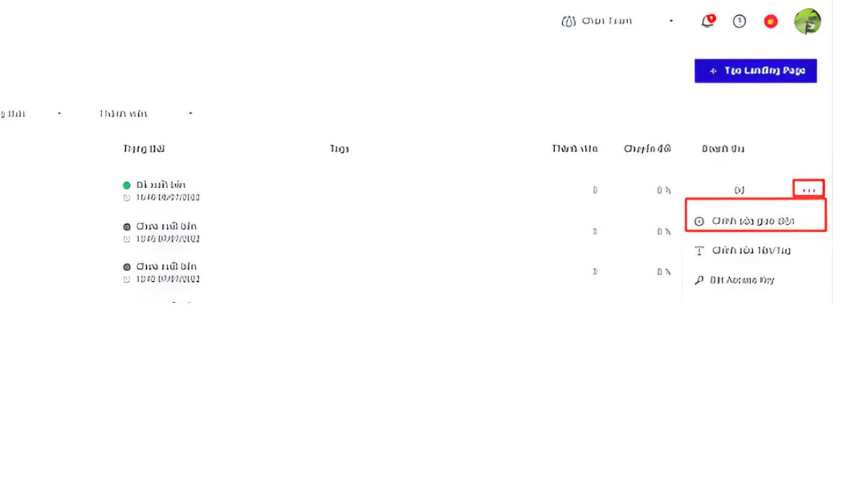Click the key icon in the dropdown menu
Viewport: 868px width, 488px height.
click(699, 281)
